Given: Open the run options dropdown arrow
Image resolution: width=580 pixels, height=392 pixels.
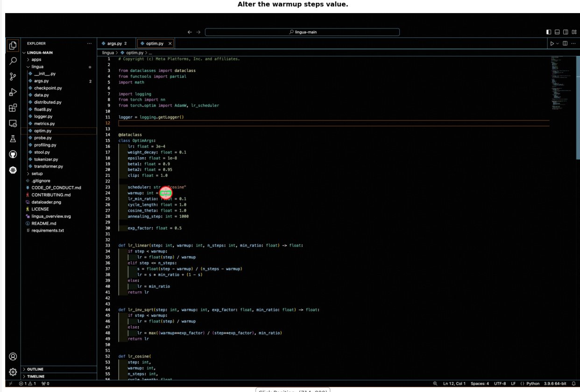Looking at the screenshot, I should 558,44.
